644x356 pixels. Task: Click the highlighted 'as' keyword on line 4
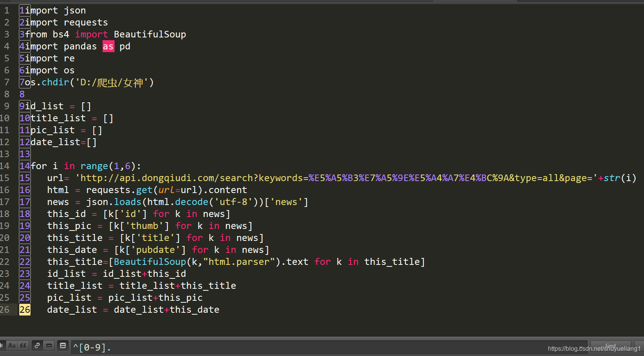point(108,46)
